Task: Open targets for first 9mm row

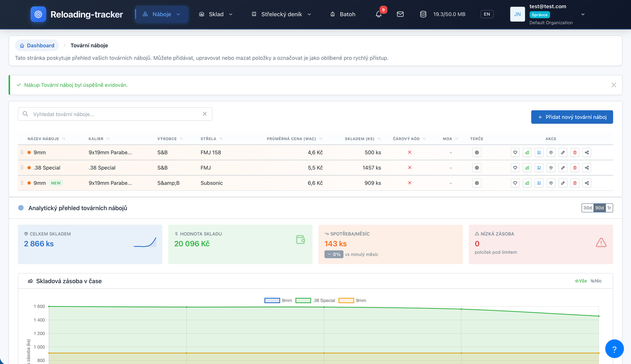Action: coord(477,153)
